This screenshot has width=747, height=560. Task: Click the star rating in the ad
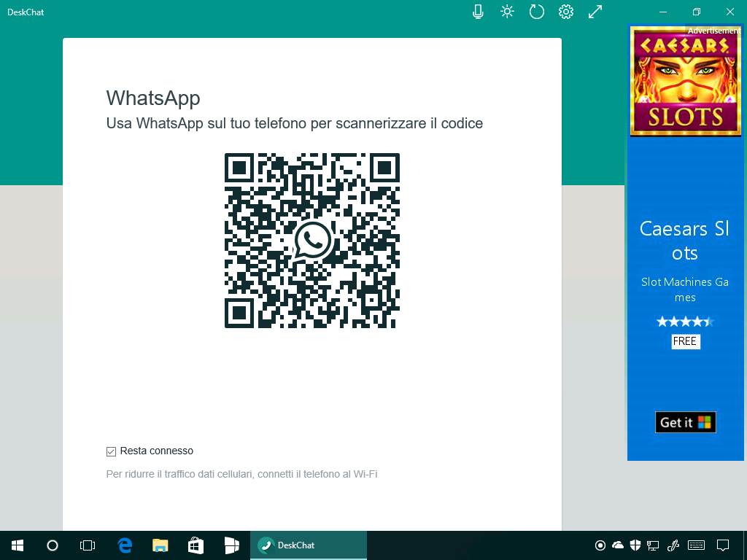pyautogui.click(x=685, y=322)
